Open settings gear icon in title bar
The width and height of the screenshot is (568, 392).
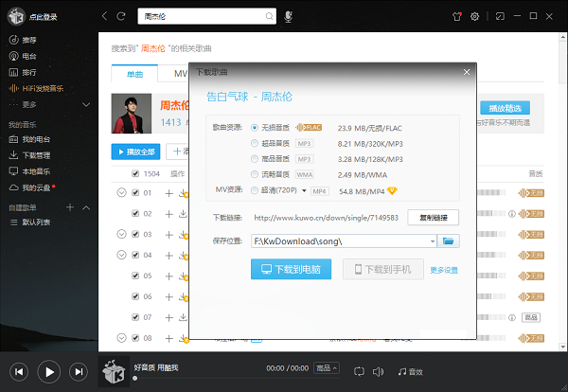(x=474, y=16)
